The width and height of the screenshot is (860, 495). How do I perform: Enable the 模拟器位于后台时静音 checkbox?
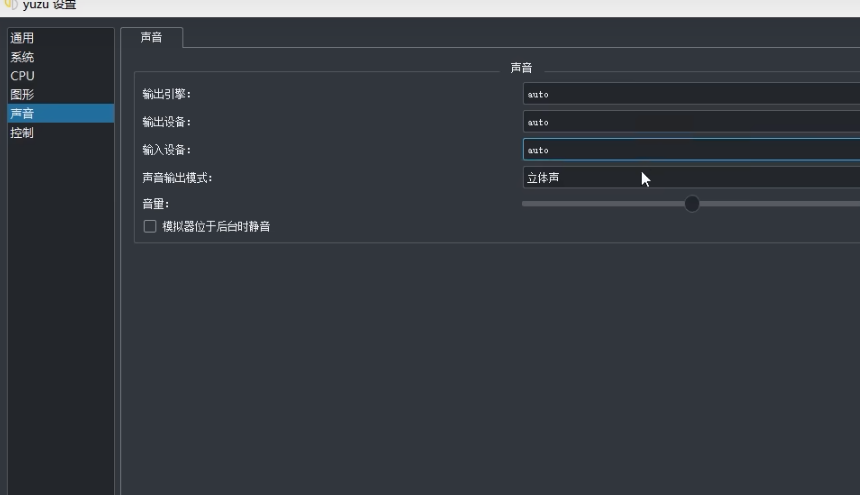tap(150, 227)
